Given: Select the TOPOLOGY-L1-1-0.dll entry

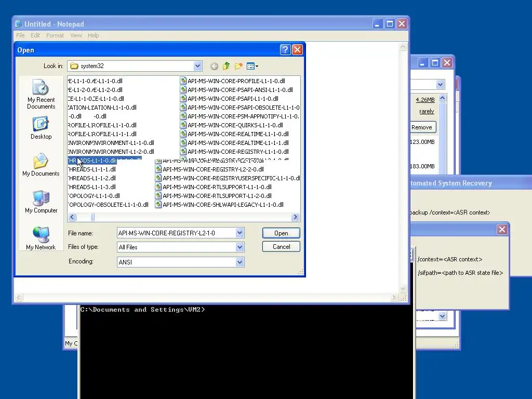Looking at the screenshot, I should point(94,196).
